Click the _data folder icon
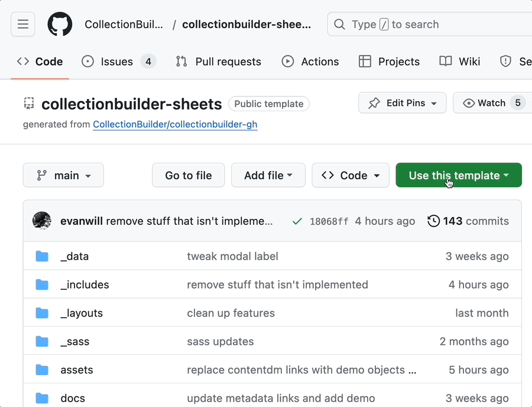This screenshot has width=532, height=407. pyautogui.click(x=42, y=256)
